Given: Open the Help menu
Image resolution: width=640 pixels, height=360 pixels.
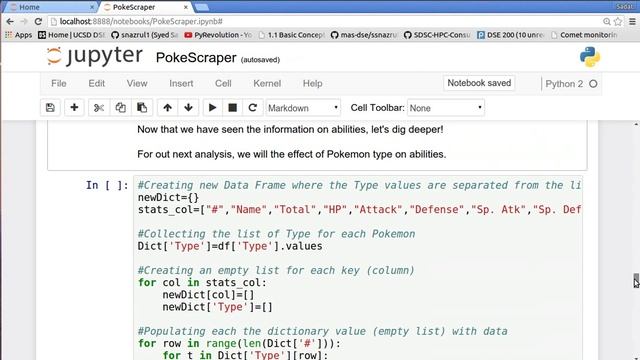Looking at the screenshot, I should 313,84.
